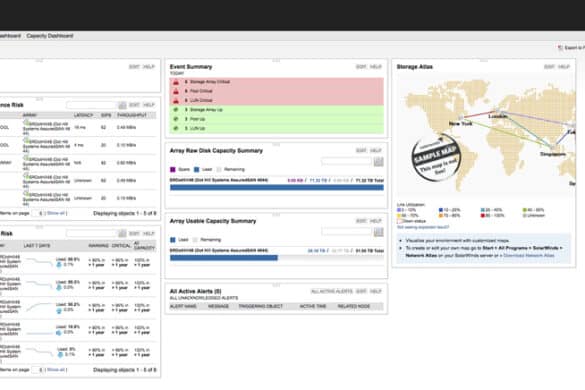This screenshot has height=390, width=585.
Task: Click the search icon in Performance Risk panel
Action: (x=122, y=105)
